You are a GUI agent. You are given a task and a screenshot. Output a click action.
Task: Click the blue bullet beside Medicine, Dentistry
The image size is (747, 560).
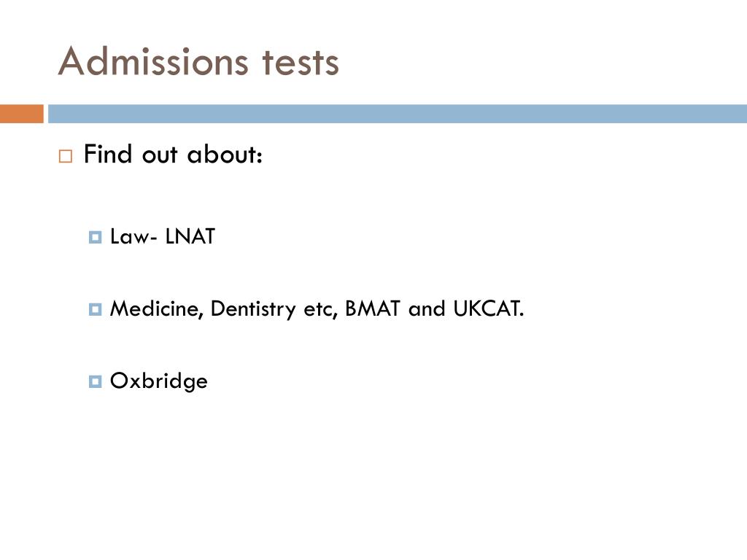pyautogui.click(x=96, y=309)
